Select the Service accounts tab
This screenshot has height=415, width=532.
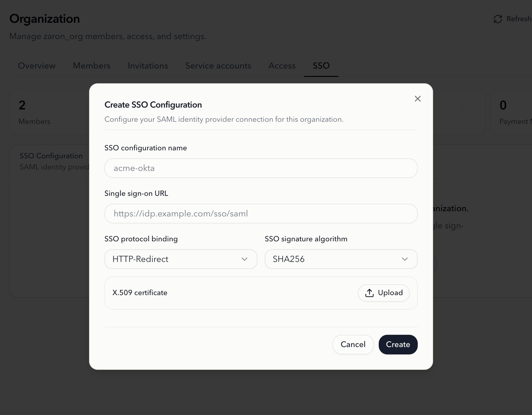pyautogui.click(x=218, y=66)
